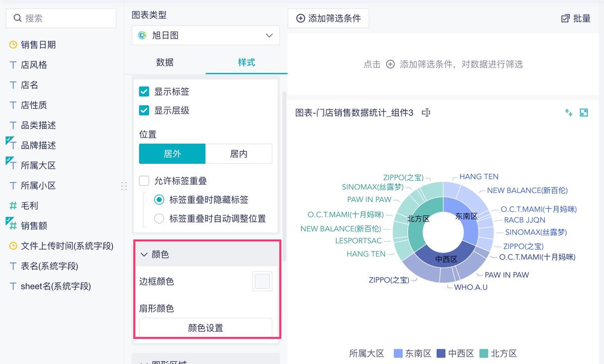604x364 pixels.
Task: Click the sort arrows icon on the chart card
Action: point(568,113)
